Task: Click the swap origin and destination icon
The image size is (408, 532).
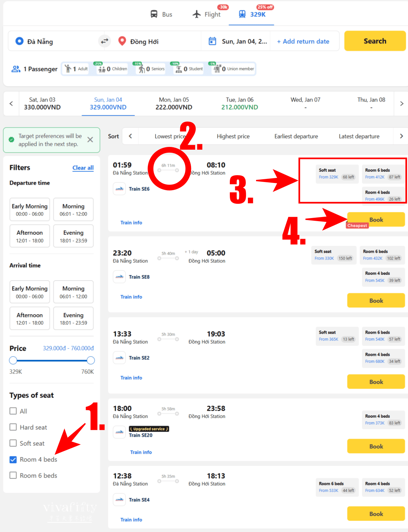Action: click(x=105, y=41)
